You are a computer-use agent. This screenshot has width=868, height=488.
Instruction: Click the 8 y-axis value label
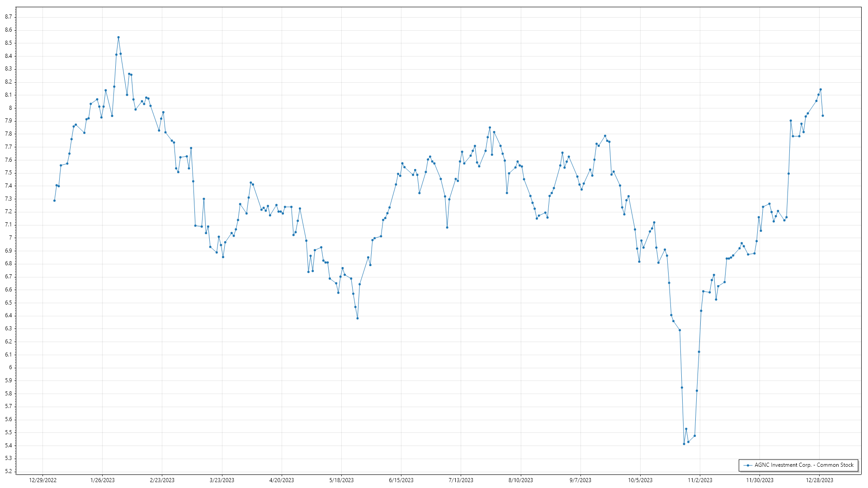10,108
